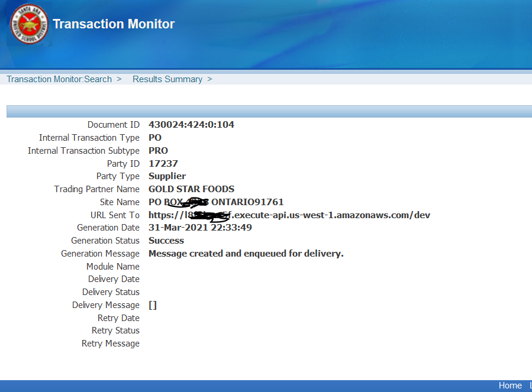Click the Party Type value Supplier
Image resolution: width=532 pixels, height=392 pixels.
(167, 176)
